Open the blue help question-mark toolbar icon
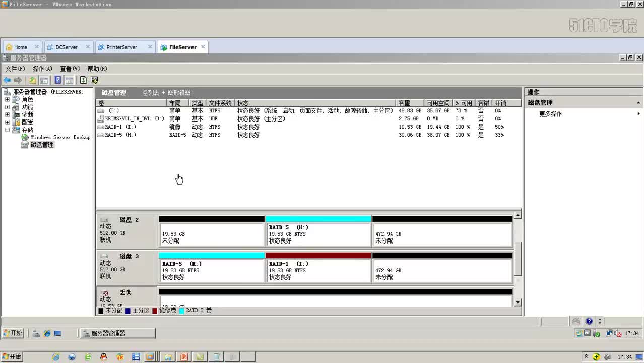This screenshot has height=363, width=644. click(58, 80)
